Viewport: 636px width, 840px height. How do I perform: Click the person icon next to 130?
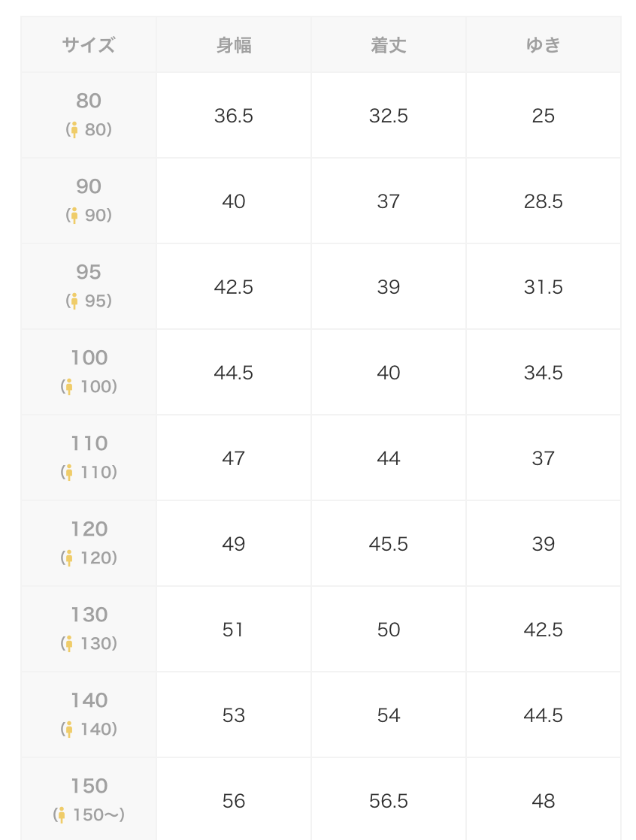(69, 644)
